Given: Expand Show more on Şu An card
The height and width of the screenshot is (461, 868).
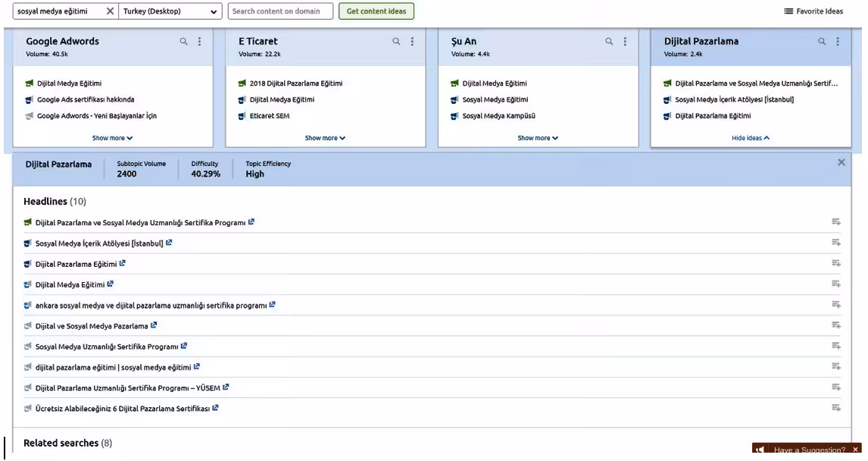Looking at the screenshot, I should click(537, 138).
